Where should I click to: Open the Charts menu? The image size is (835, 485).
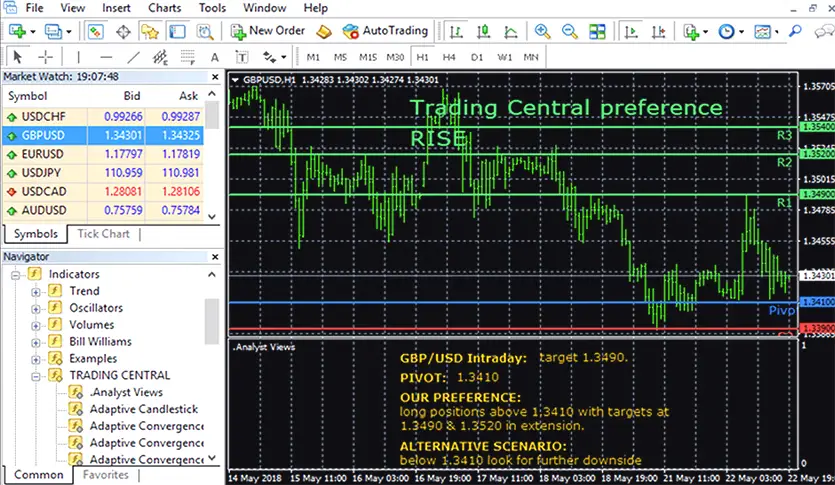pos(165,8)
